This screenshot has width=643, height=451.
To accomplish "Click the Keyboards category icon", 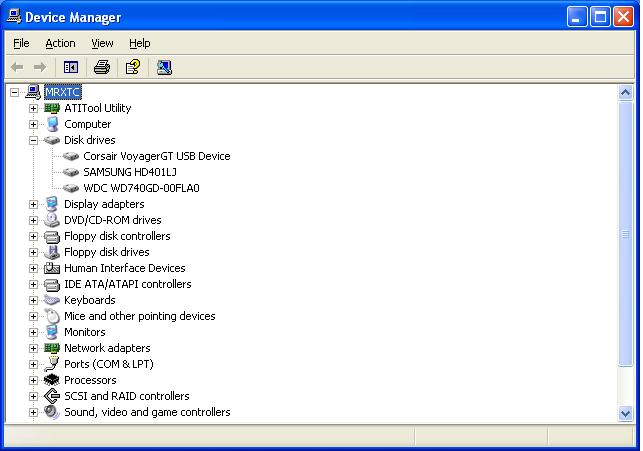I will (52, 300).
